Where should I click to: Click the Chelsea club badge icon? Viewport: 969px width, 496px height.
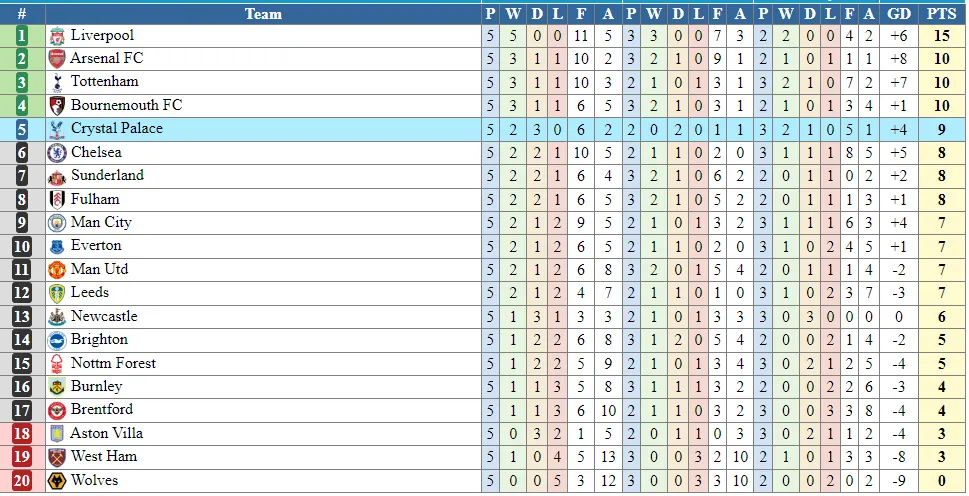(57, 153)
